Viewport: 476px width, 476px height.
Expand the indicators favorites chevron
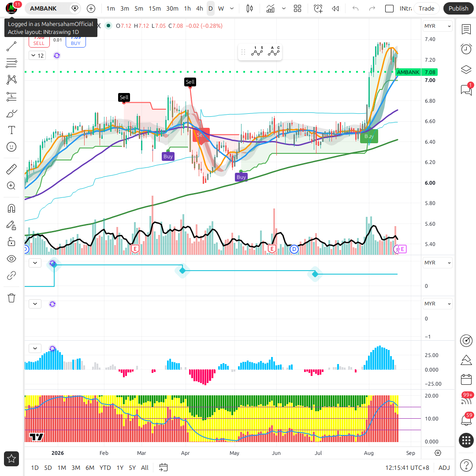click(283, 8)
